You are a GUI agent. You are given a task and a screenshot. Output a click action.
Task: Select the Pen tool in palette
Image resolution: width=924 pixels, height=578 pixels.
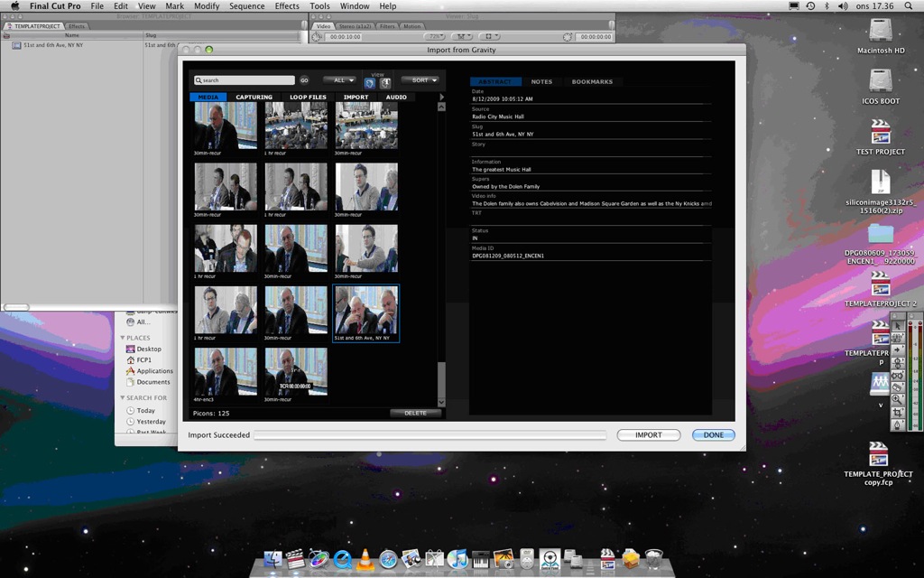click(x=898, y=424)
